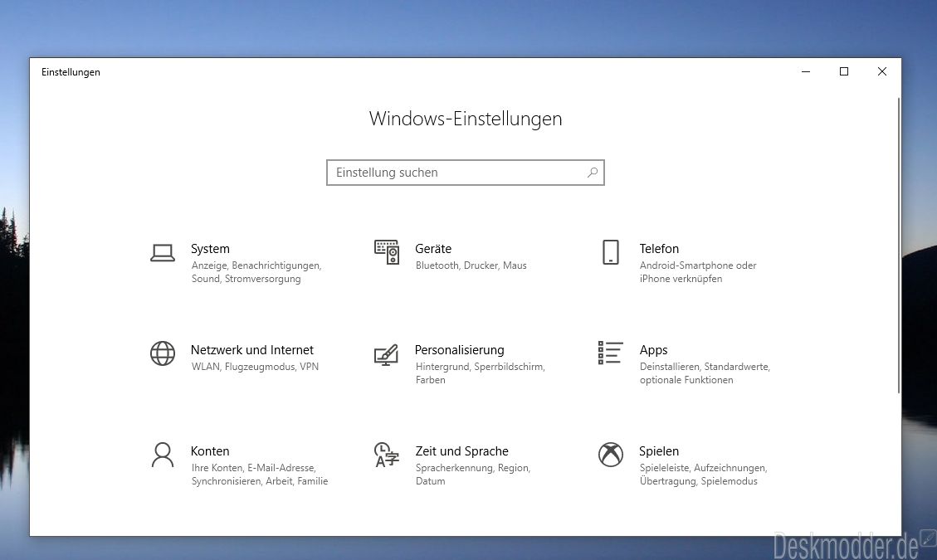
Task: Click 'Android-Smartphone oder iPhone verknüpfen' text
Action: point(698,272)
